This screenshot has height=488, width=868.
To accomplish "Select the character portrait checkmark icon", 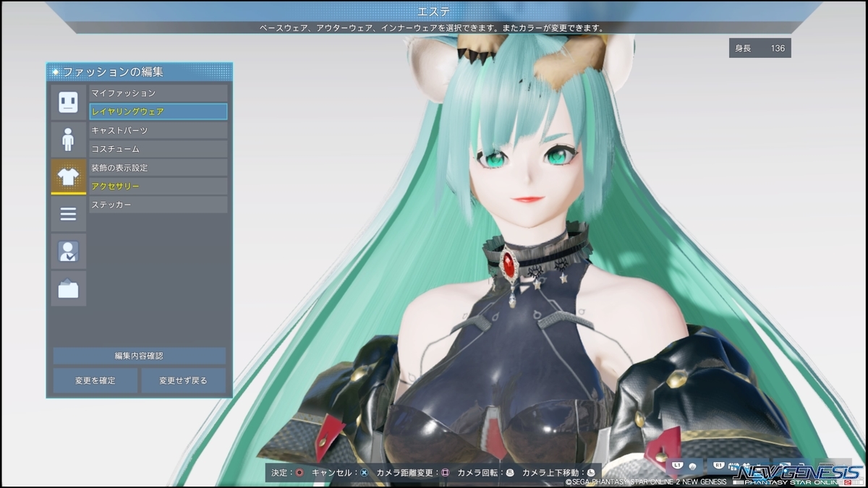I will (x=68, y=252).
